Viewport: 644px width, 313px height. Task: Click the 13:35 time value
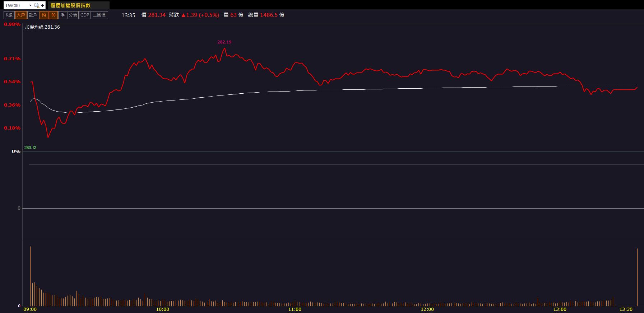128,15
